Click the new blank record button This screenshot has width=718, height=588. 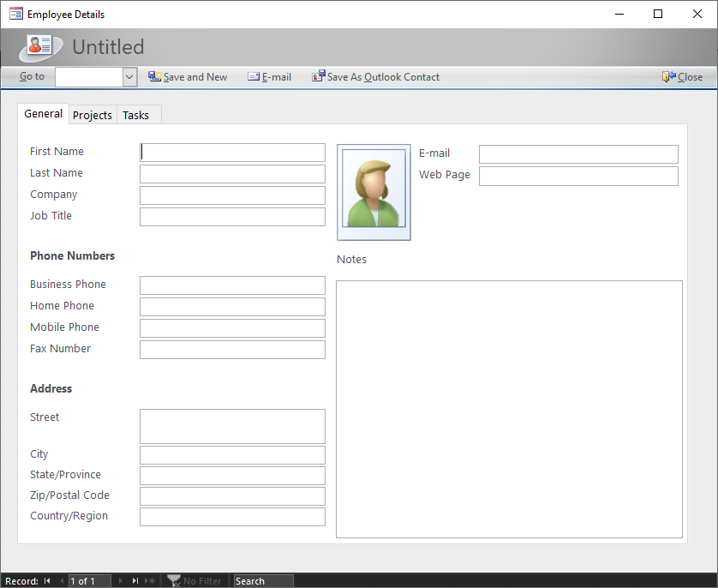(x=150, y=581)
